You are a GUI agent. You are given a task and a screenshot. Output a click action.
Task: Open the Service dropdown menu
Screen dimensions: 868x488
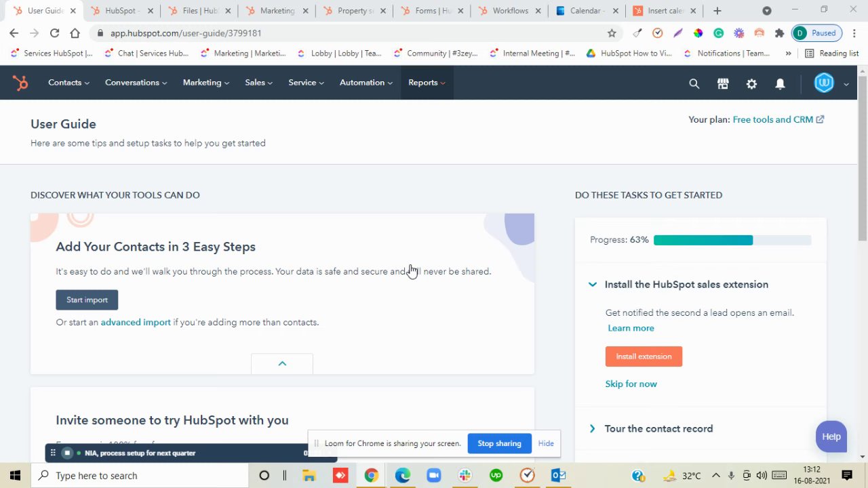coord(306,83)
